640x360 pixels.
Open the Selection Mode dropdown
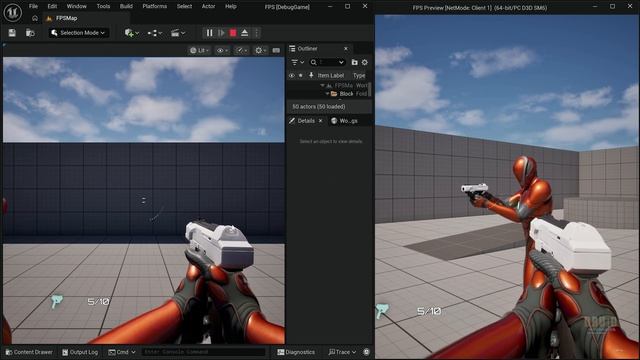click(x=79, y=33)
